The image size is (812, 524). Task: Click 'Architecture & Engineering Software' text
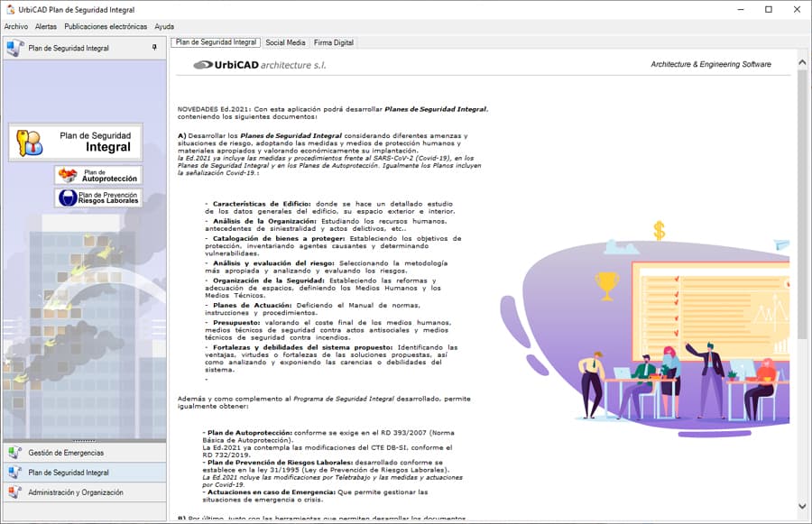coord(711,64)
